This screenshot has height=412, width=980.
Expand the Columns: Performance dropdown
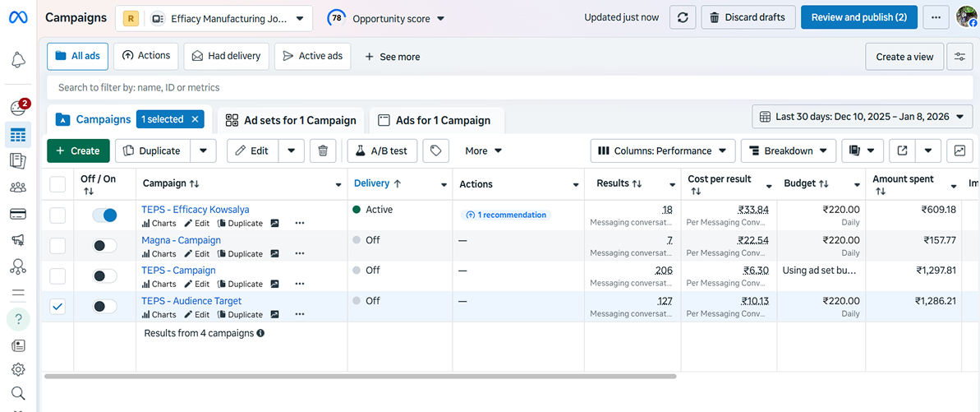[x=662, y=150]
